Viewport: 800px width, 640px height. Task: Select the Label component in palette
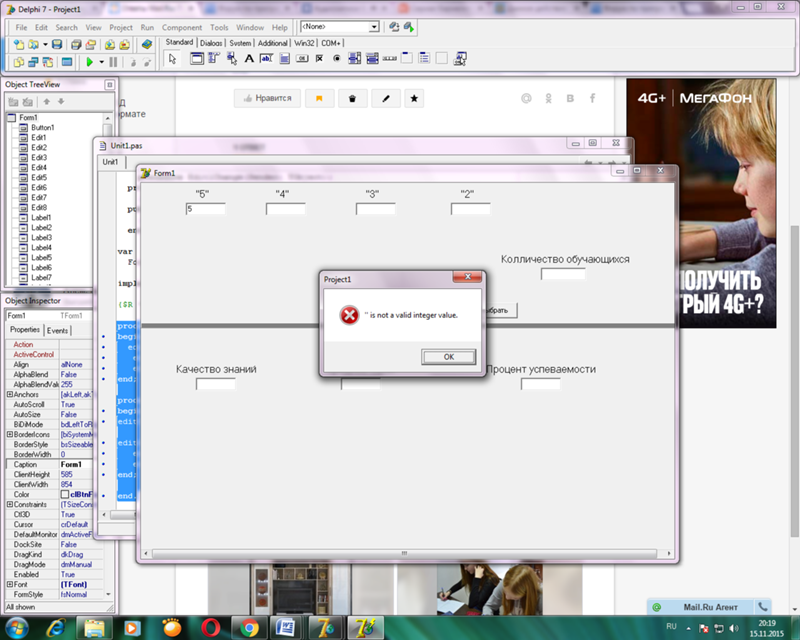pos(250,59)
